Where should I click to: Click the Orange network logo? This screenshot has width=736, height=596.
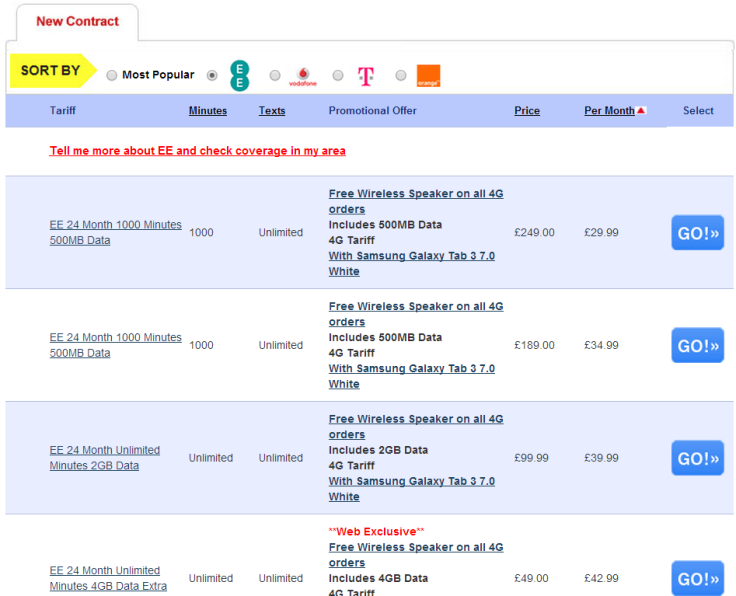tap(428, 76)
